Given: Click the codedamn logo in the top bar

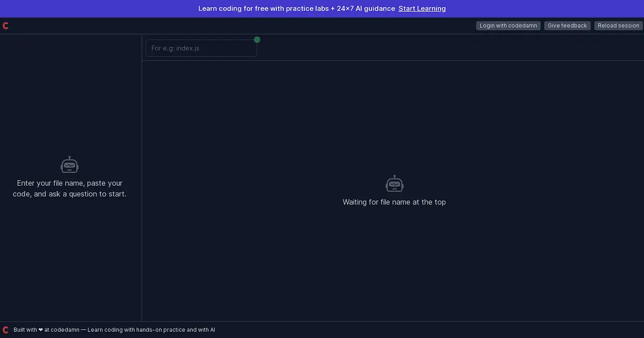Looking at the screenshot, I should [x=5, y=26].
